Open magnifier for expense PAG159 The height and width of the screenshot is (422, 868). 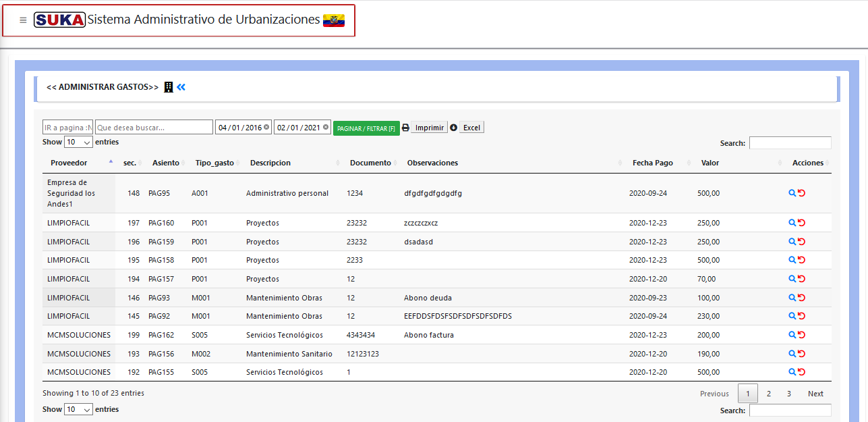(x=792, y=242)
